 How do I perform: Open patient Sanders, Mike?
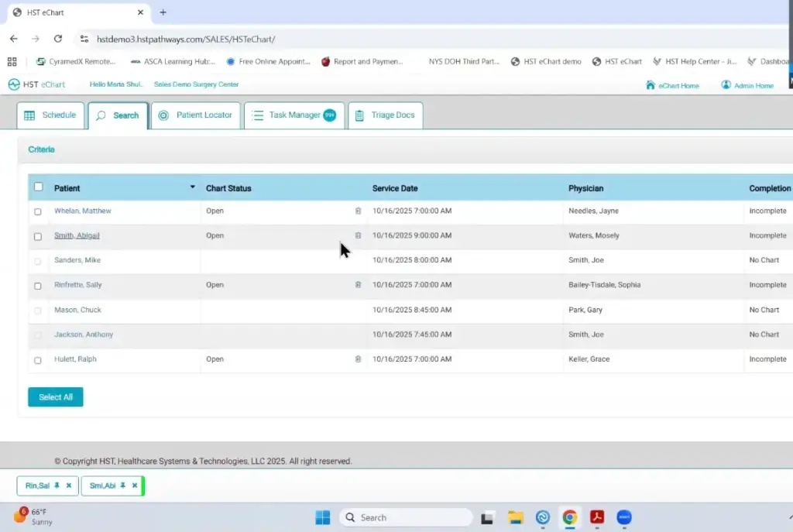pos(77,260)
